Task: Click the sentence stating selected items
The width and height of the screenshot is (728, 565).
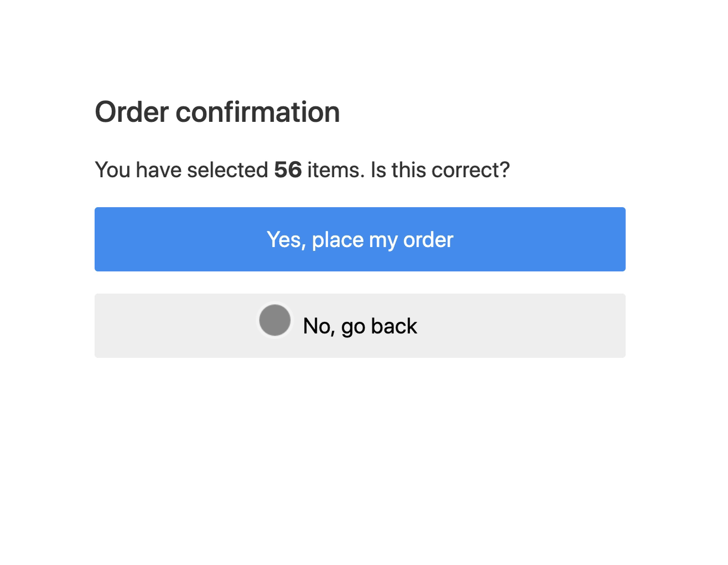Action: click(302, 169)
